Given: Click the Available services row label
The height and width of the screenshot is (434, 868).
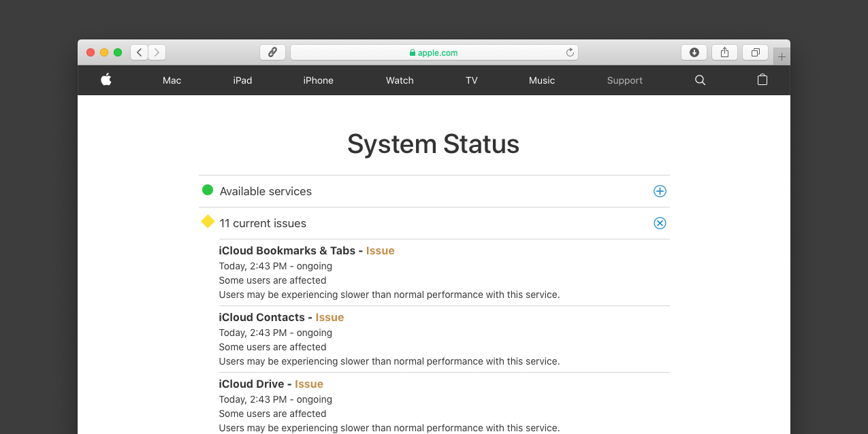Looking at the screenshot, I should [266, 191].
